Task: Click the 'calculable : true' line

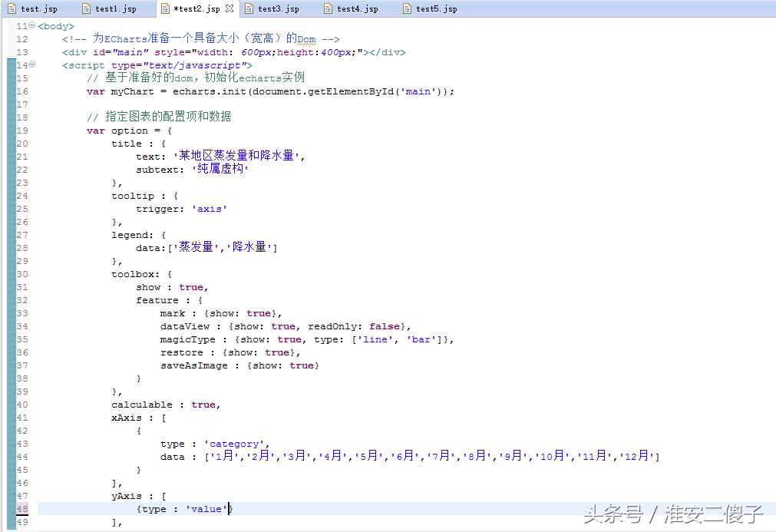Action: tap(166, 405)
